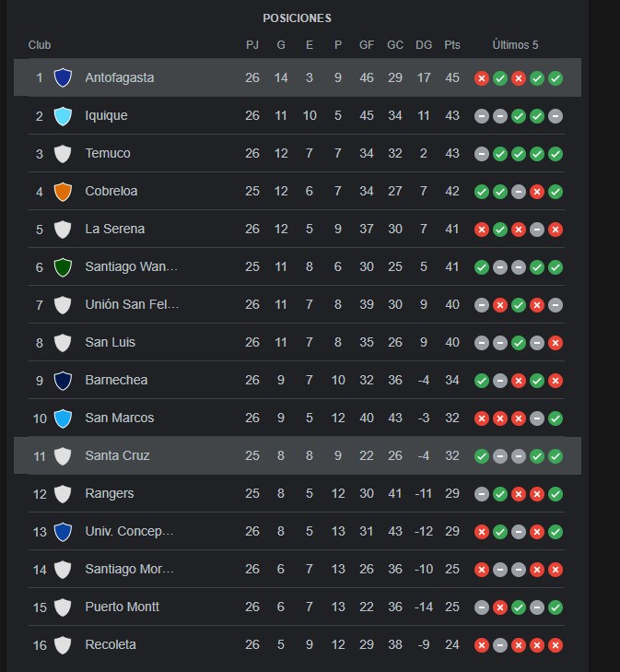
Task: Click San Marcos' blue shield crest
Action: 63,419
